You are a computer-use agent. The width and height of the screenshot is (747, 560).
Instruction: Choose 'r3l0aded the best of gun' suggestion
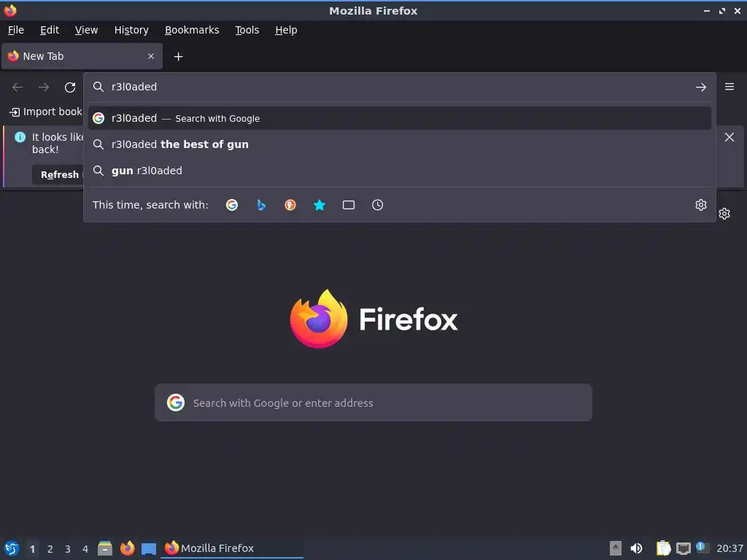pyautogui.click(x=399, y=144)
